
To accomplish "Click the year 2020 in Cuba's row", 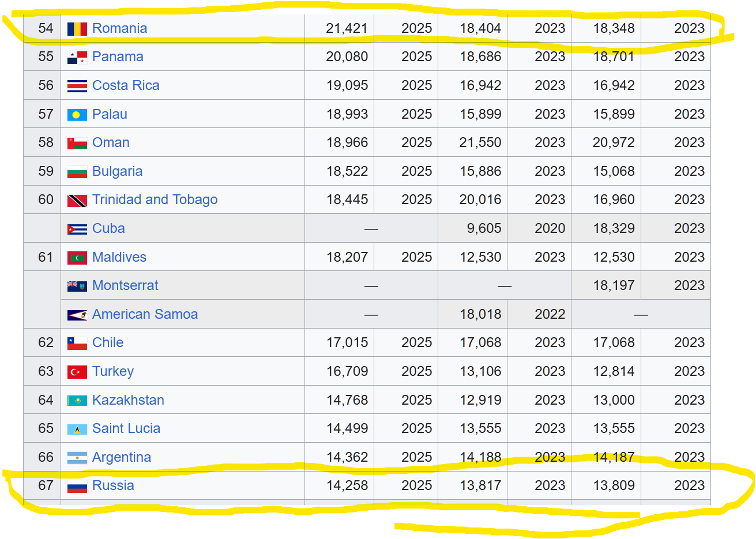I will click(x=550, y=228).
